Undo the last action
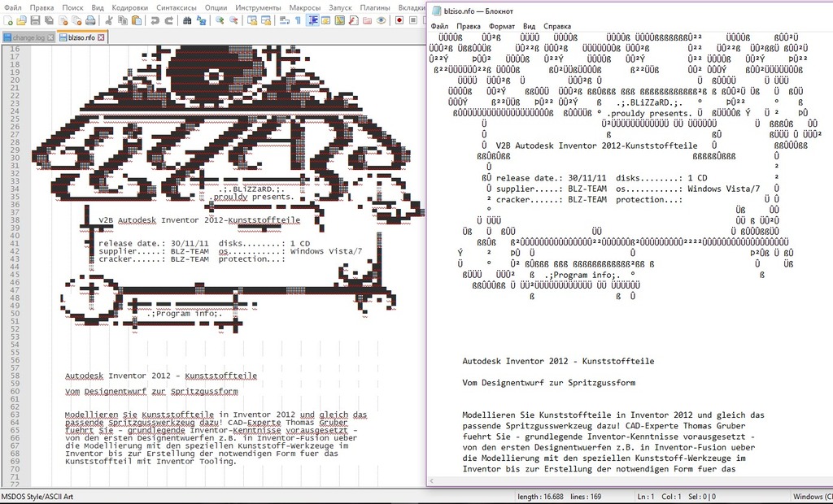 click(x=155, y=20)
